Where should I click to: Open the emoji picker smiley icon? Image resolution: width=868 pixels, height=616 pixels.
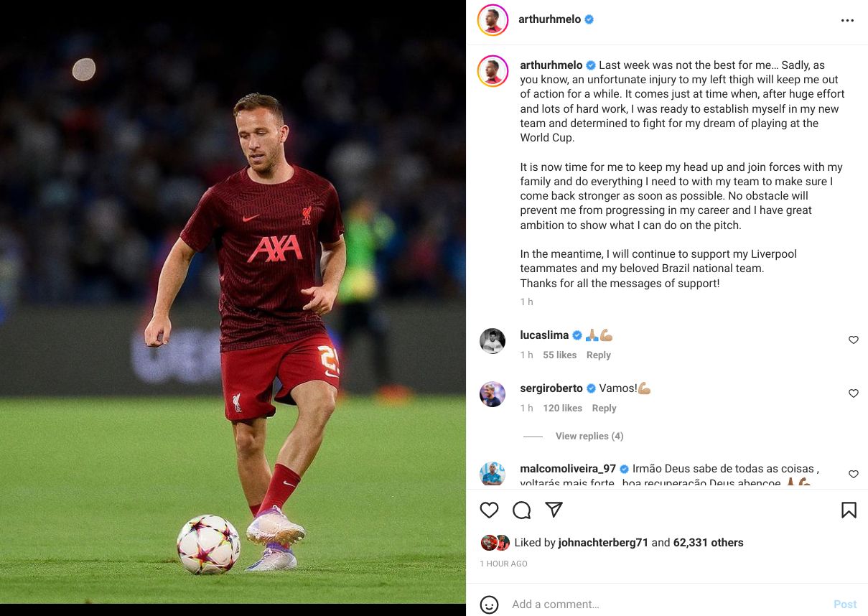[489, 605]
